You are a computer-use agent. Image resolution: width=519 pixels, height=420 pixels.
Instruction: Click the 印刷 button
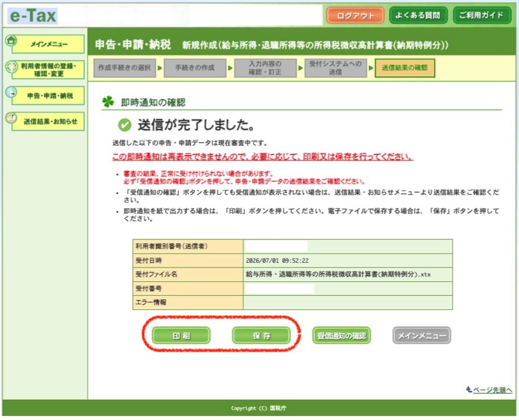(181, 336)
